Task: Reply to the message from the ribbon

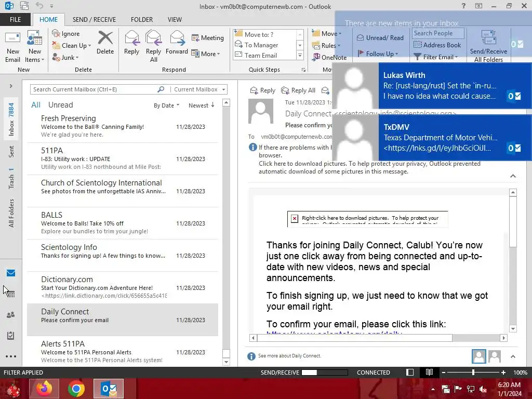Action: pyautogui.click(x=131, y=43)
